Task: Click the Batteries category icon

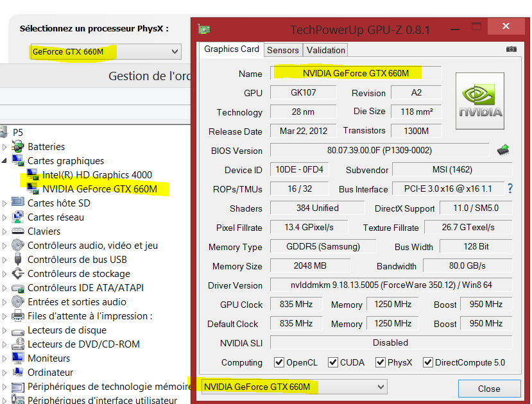Action: [17, 146]
